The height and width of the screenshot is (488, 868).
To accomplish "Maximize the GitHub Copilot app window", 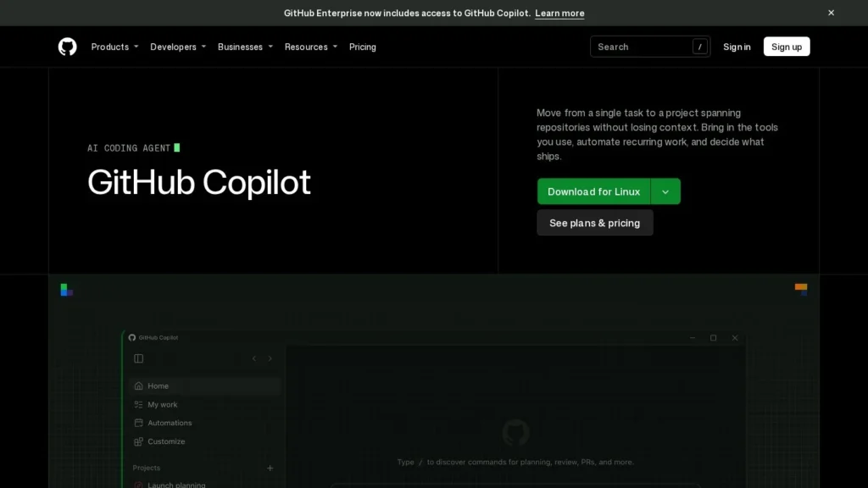I will (714, 337).
